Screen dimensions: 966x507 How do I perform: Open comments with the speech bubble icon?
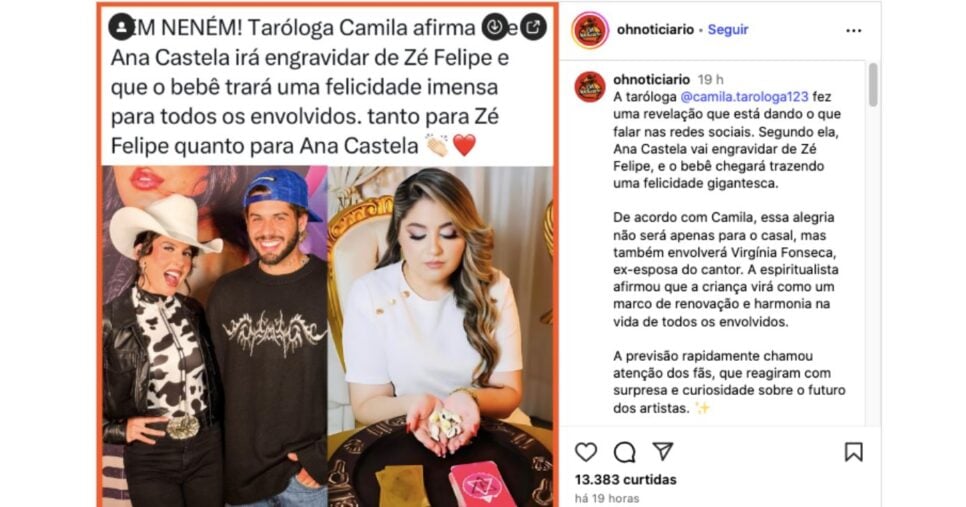pyautogui.click(x=624, y=452)
